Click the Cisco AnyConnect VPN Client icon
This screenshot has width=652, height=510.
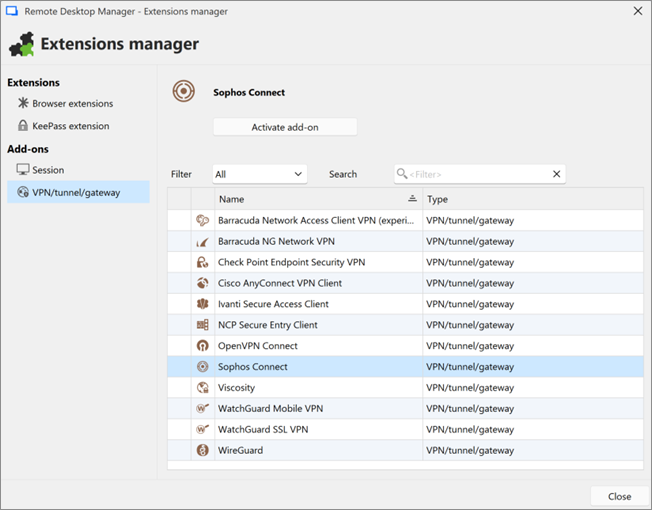tap(203, 283)
